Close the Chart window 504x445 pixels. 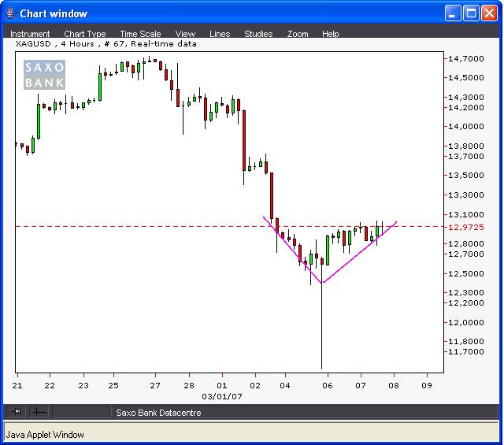(x=489, y=13)
